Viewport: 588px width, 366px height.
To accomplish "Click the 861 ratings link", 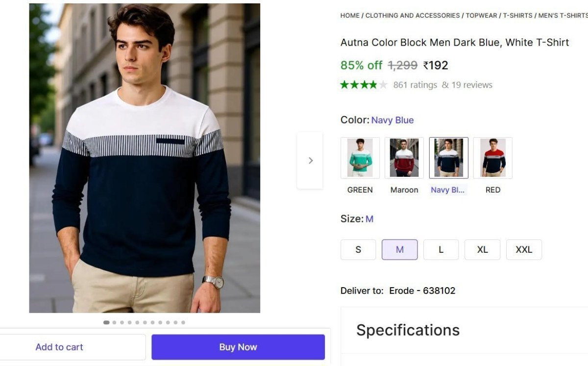I will pos(414,84).
